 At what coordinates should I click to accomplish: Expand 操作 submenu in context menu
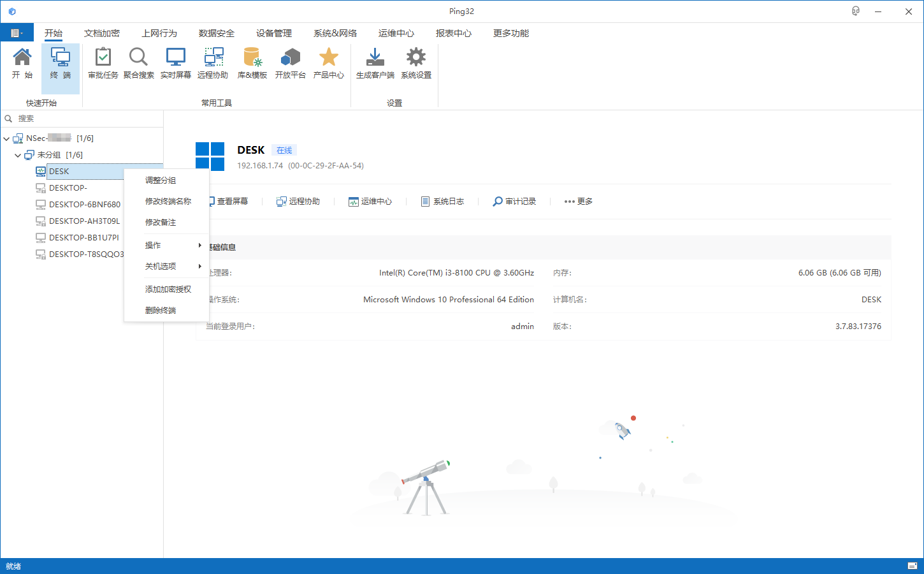[x=166, y=246]
